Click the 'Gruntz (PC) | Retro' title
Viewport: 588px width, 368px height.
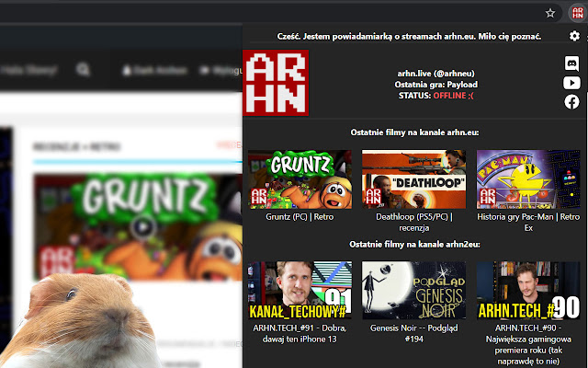click(x=300, y=217)
